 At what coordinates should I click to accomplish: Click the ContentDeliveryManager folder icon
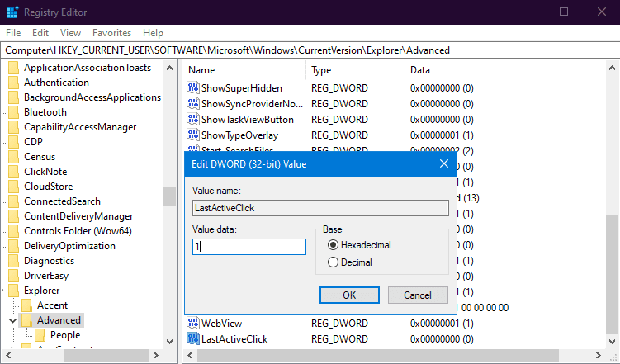click(14, 216)
